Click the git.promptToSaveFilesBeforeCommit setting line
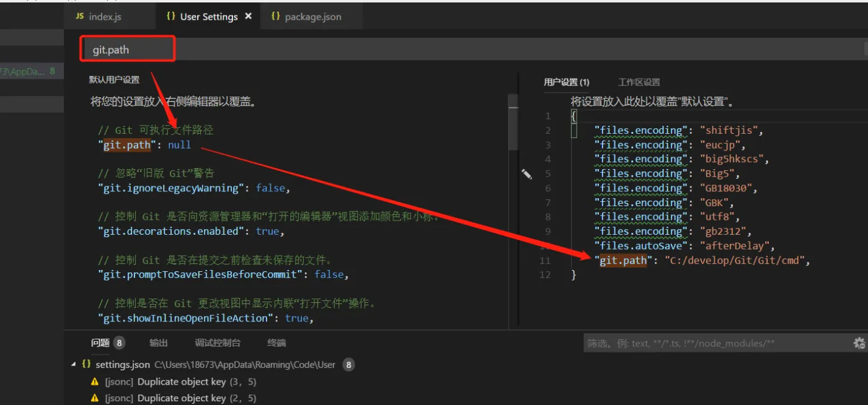868x405 pixels. [x=223, y=274]
